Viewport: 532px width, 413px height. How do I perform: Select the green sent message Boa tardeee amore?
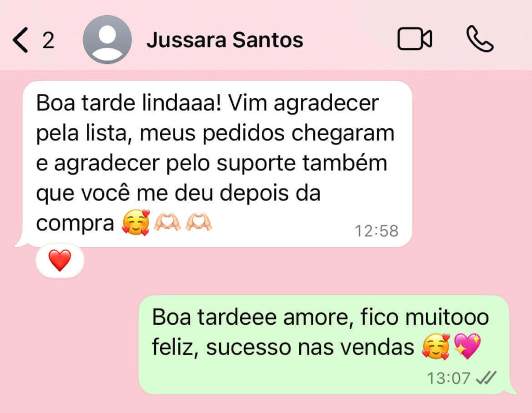(324, 344)
